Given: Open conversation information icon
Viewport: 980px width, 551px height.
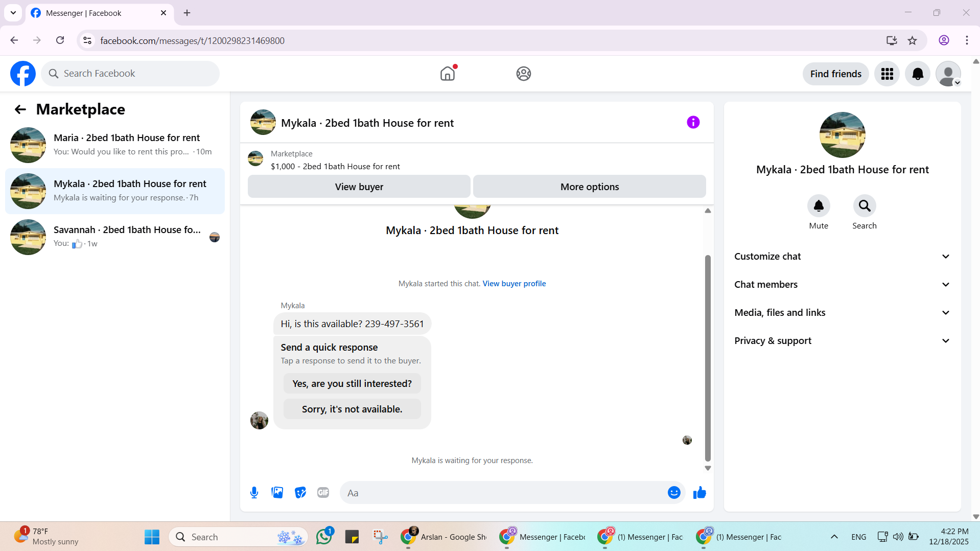Looking at the screenshot, I should [693, 122].
